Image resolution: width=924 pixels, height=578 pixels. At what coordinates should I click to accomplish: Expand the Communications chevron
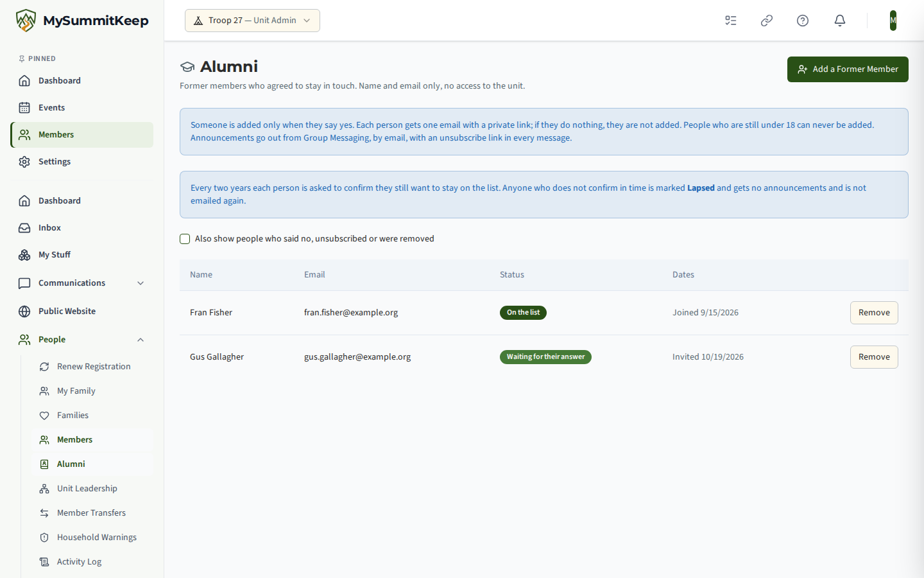[141, 283]
